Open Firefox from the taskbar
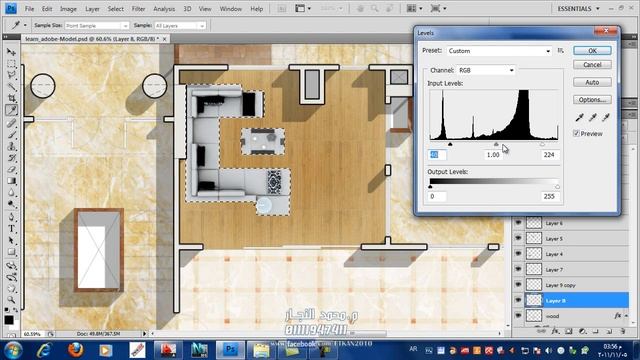 (x=75, y=350)
